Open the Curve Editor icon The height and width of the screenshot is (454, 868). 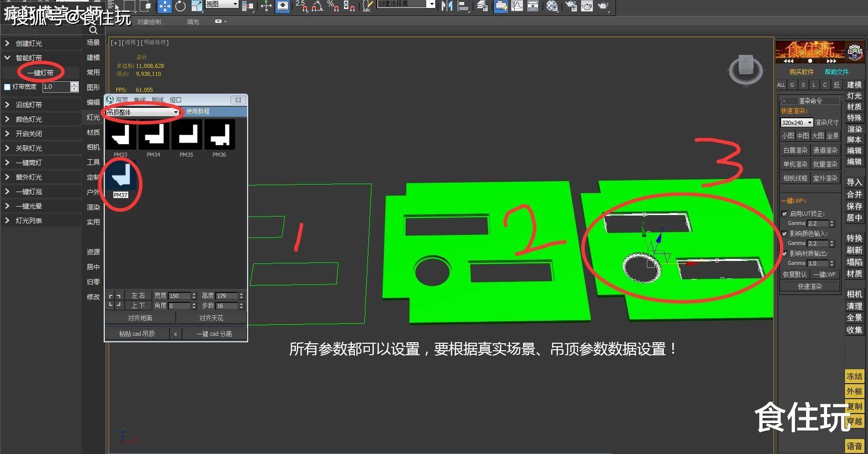pos(517,6)
